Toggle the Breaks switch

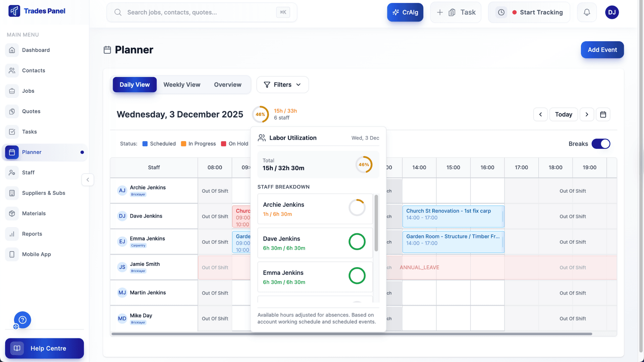(601, 143)
